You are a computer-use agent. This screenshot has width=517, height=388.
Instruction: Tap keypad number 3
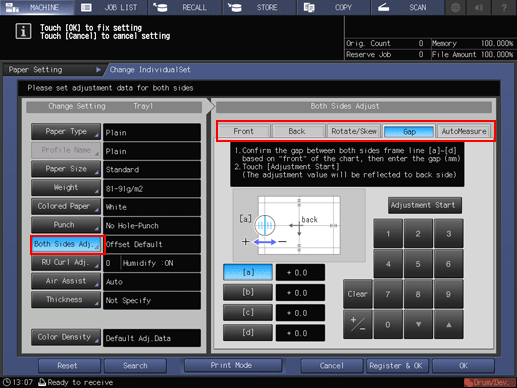coord(449,233)
